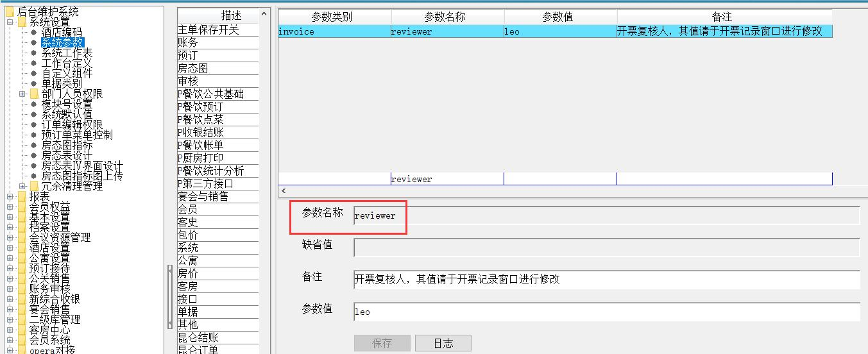
Task: Select the 预订 description row
Action: point(217,56)
